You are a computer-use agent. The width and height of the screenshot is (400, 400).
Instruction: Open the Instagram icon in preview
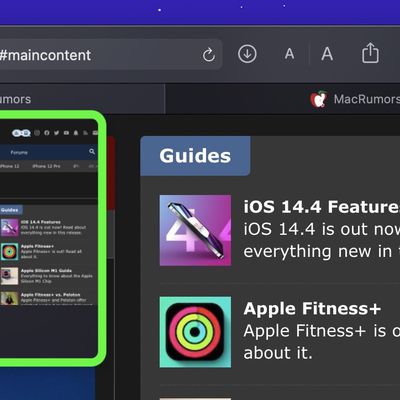tap(37, 133)
